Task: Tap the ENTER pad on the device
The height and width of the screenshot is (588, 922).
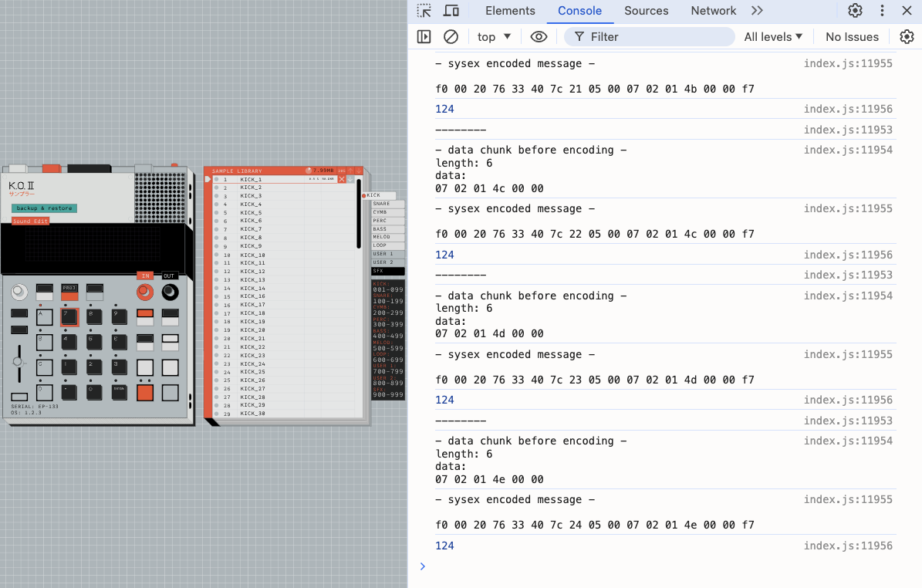Action: [120, 392]
